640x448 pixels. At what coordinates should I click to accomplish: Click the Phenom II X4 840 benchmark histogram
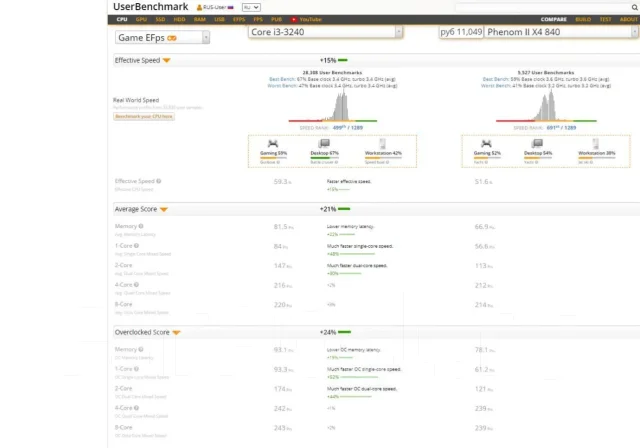[546, 106]
